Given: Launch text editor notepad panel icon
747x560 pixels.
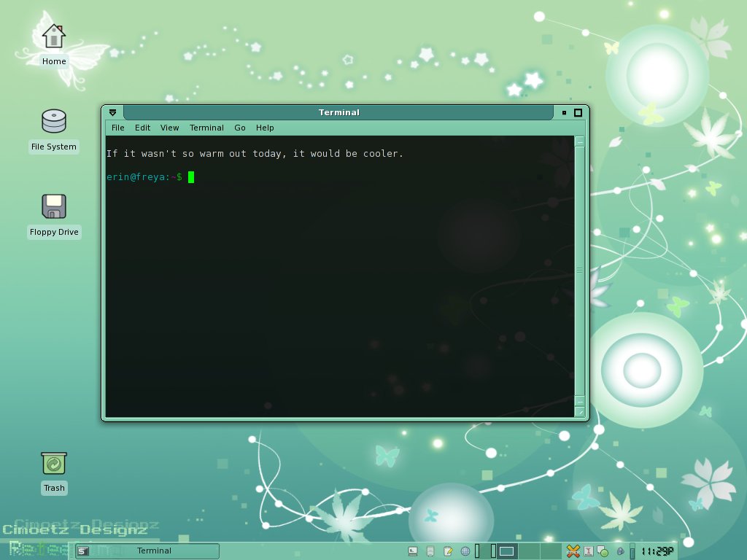Looking at the screenshot, I should pos(448,551).
